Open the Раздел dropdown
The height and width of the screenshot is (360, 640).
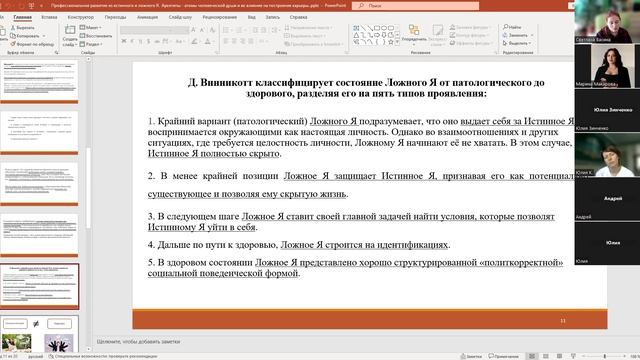coord(91,44)
